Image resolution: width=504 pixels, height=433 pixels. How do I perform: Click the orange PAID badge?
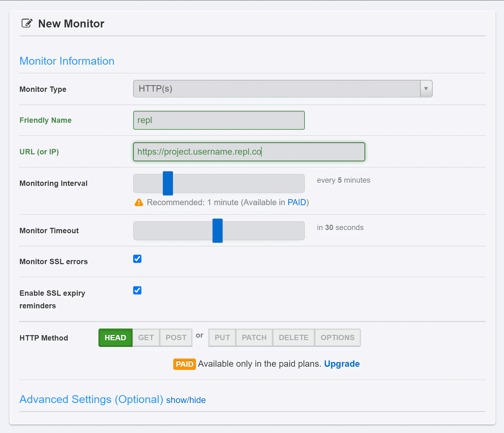tap(184, 364)
